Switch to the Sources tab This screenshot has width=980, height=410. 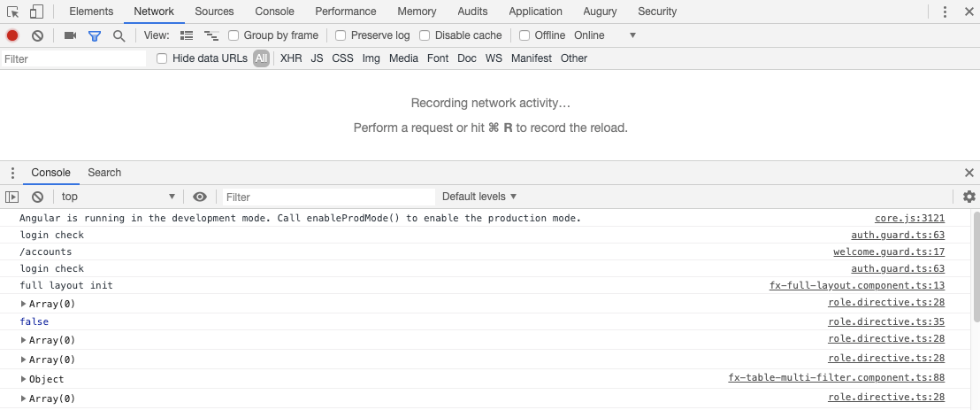pyautogui.click(x=214, y=12)
